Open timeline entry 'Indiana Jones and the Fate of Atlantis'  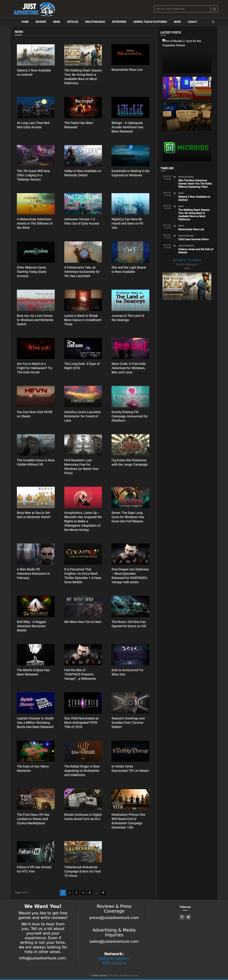coord(196,251)
